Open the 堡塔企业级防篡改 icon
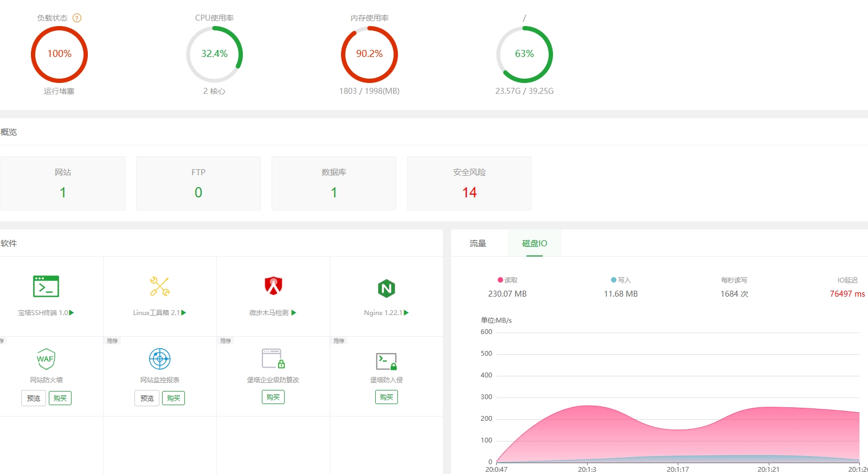Image resolution: width=868 pixels, height=474 pixels. [x=273, y=358]
